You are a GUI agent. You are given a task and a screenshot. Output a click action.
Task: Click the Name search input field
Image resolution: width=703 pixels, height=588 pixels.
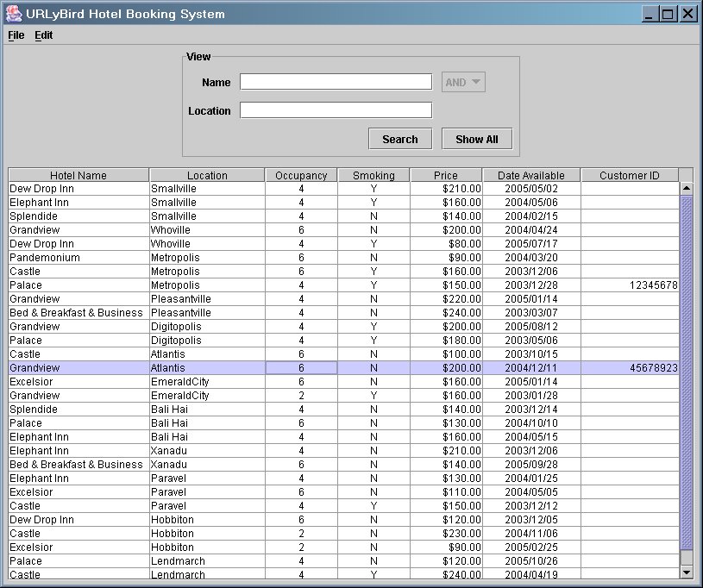336,82
